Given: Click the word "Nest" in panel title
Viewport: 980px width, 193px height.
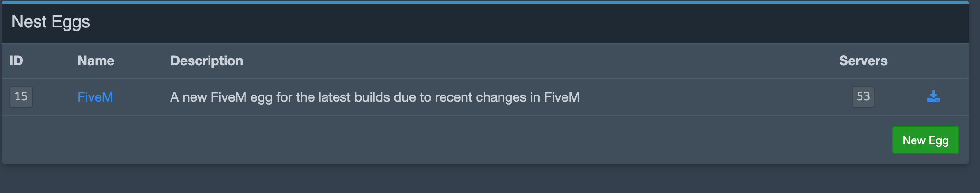Looking at the screenshot, I should (29, 22).
